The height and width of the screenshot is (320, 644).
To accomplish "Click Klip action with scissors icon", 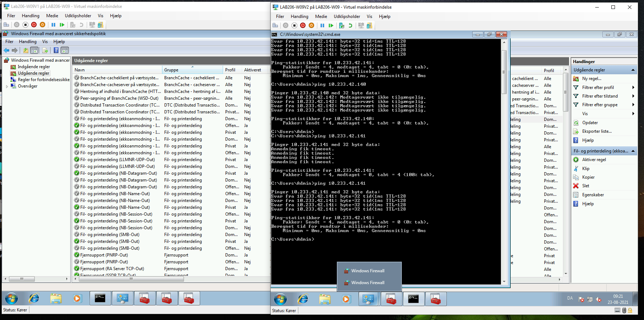I will [586, 169].
